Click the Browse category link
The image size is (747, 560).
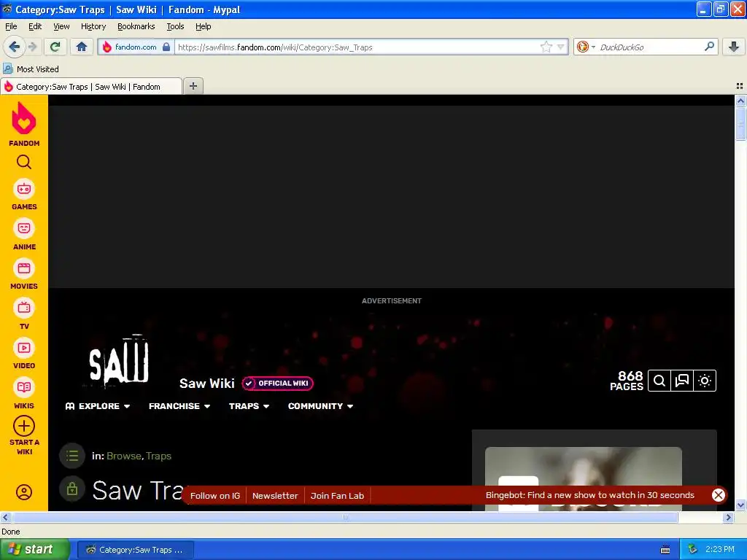point(124,456)
